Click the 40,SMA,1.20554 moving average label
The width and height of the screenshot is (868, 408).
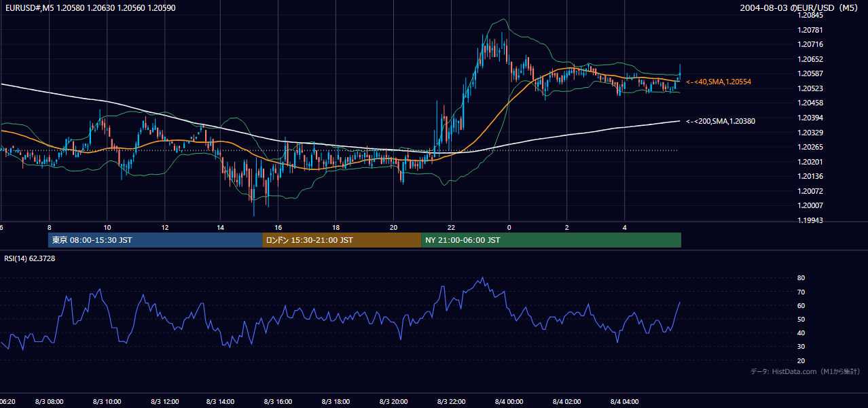tap(719, 82)
